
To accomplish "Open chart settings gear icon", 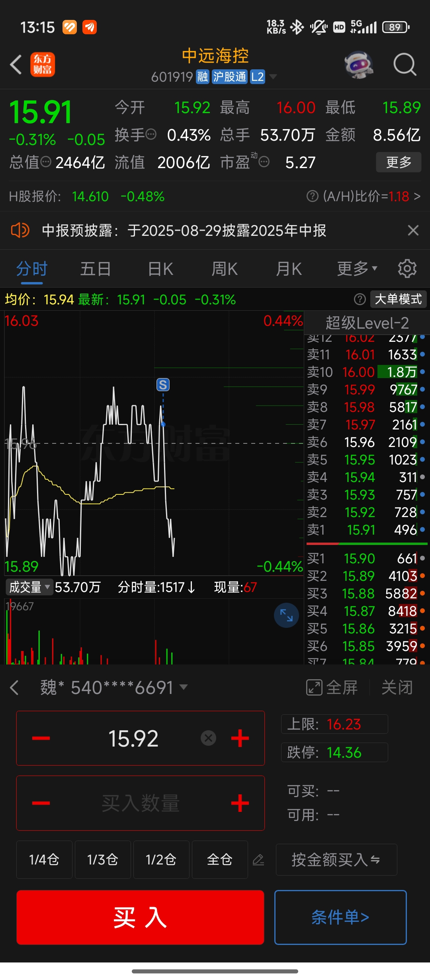I will [x=407, y=269].
